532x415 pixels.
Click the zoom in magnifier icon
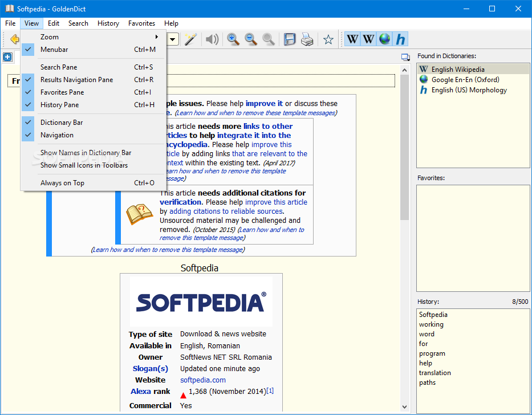pos(233,39)
